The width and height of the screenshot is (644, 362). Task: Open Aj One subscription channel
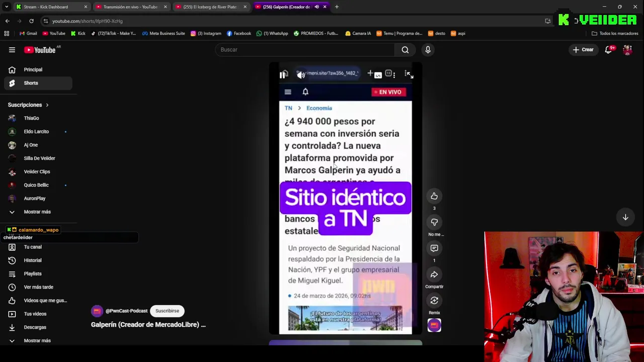38,145
